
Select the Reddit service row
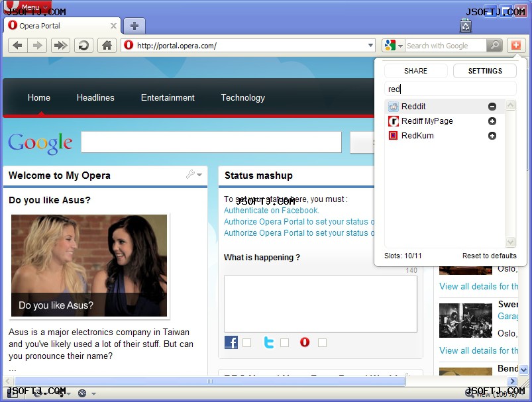pos(445,107)
